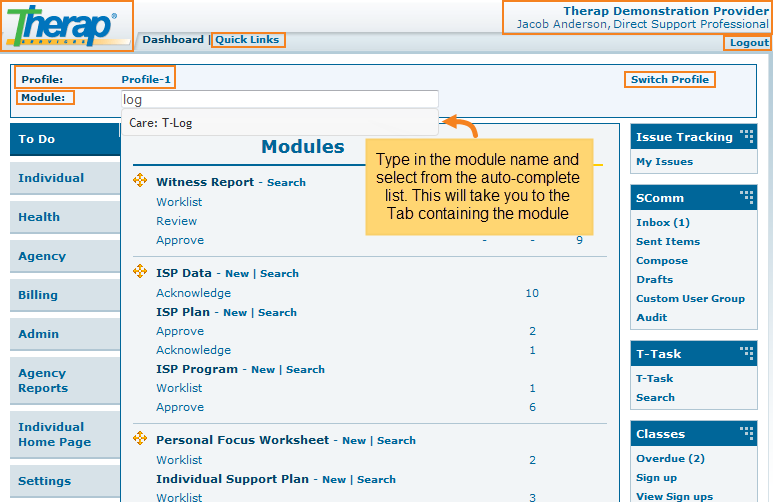Click the Classes panel grip icon

pyautogui.click(x=747, y=433)
